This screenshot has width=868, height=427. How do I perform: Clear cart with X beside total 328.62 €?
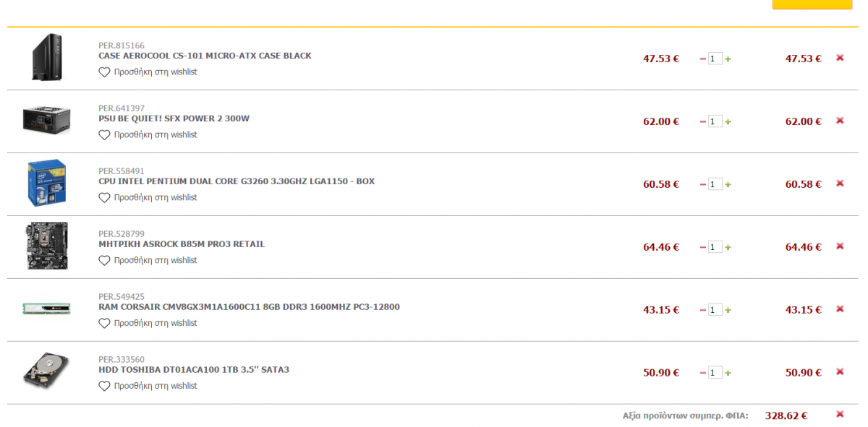tap(840, 415)
